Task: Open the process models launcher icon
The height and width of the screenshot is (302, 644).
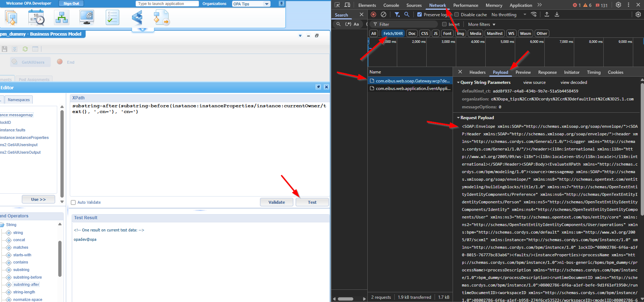Action: click(11, 18)
